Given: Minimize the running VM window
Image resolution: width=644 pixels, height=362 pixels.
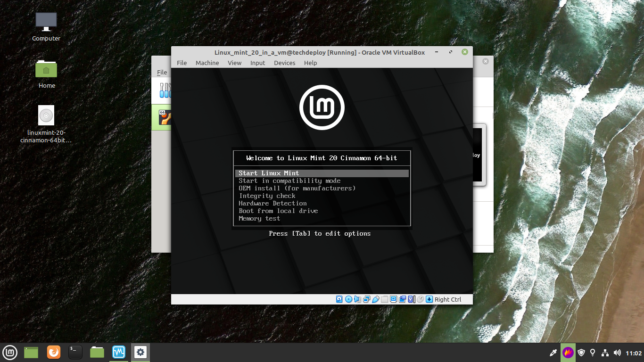Looking at the screenshot, I should tap(437, 52).
